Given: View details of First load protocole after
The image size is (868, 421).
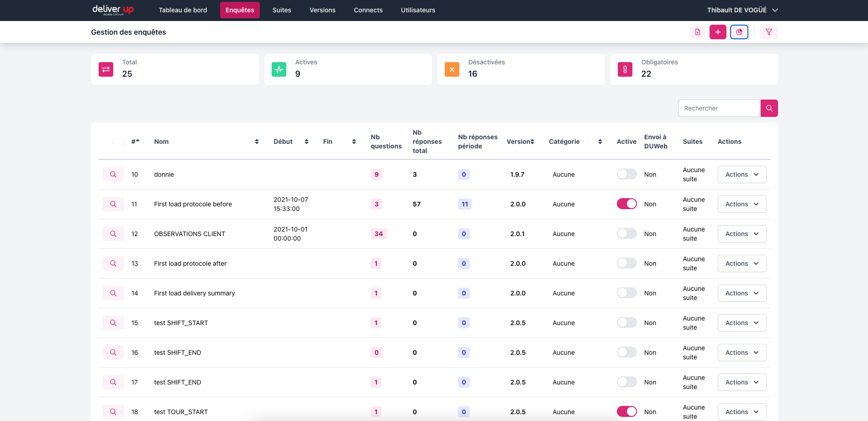Looking at the screenshot, I should click(113, 263).
